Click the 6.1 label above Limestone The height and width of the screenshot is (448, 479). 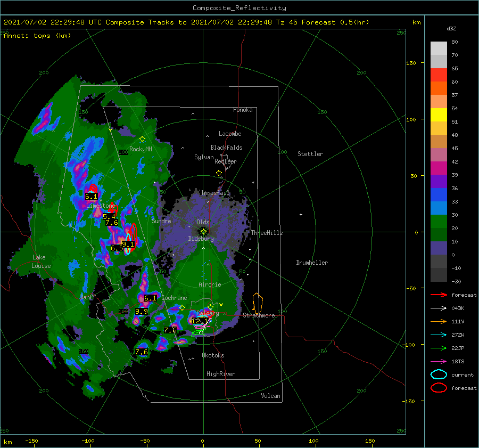click(91, 197)
